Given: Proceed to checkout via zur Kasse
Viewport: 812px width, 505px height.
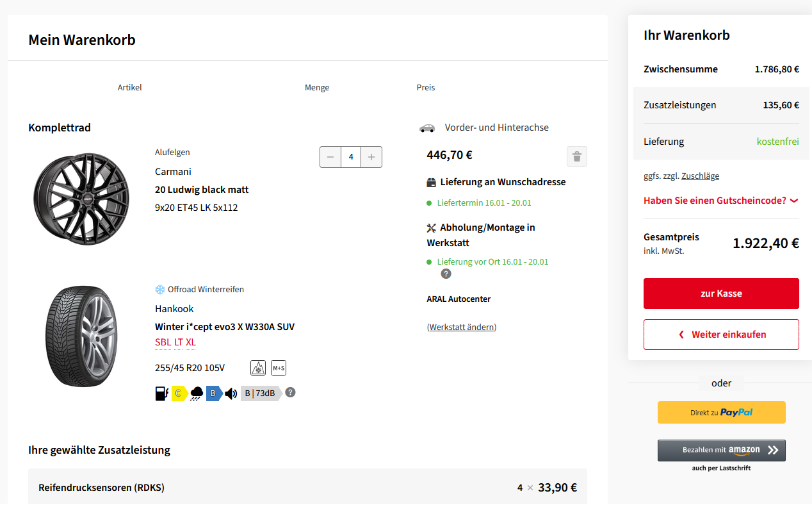Looking at the screenshot, I should [x=721, y=294].
